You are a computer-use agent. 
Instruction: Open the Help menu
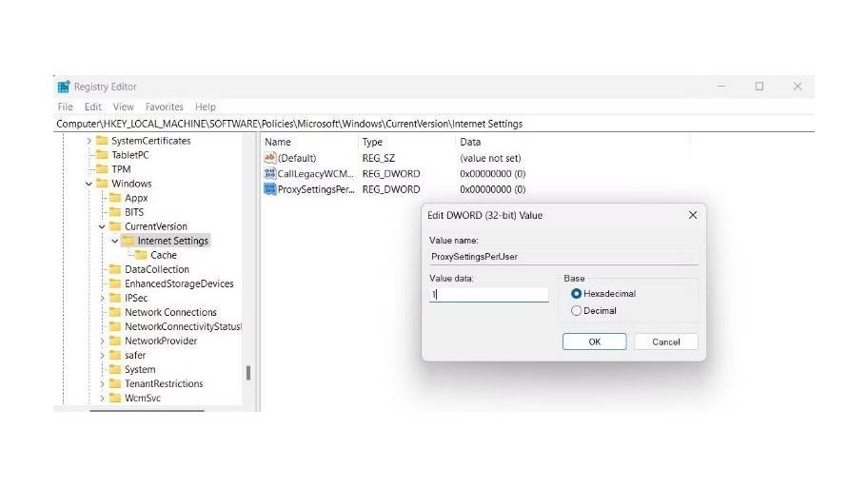(206, 107)
